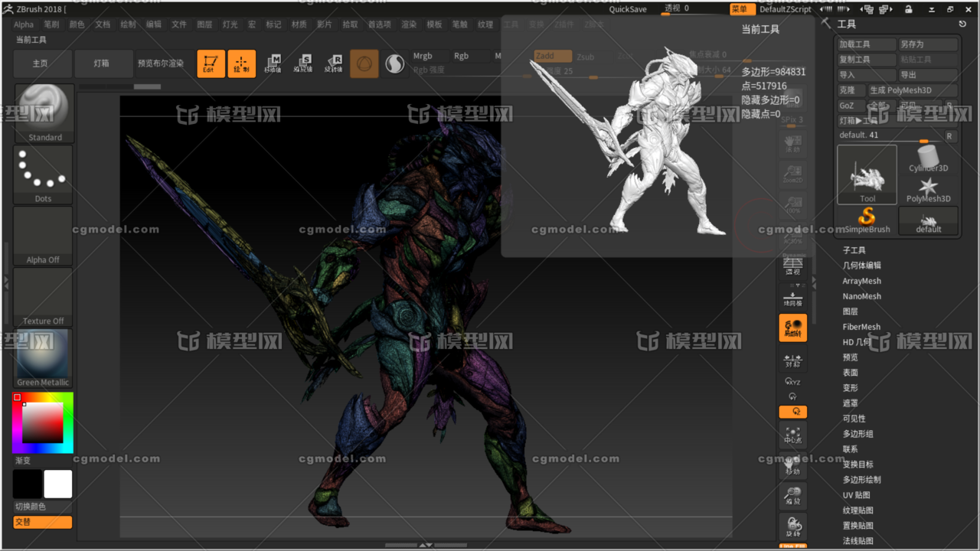This screenshot has height=551, width=980.
Task: Select the PolyMesh3D star tool
Action: pyautogui.click(x=928, y=190)
